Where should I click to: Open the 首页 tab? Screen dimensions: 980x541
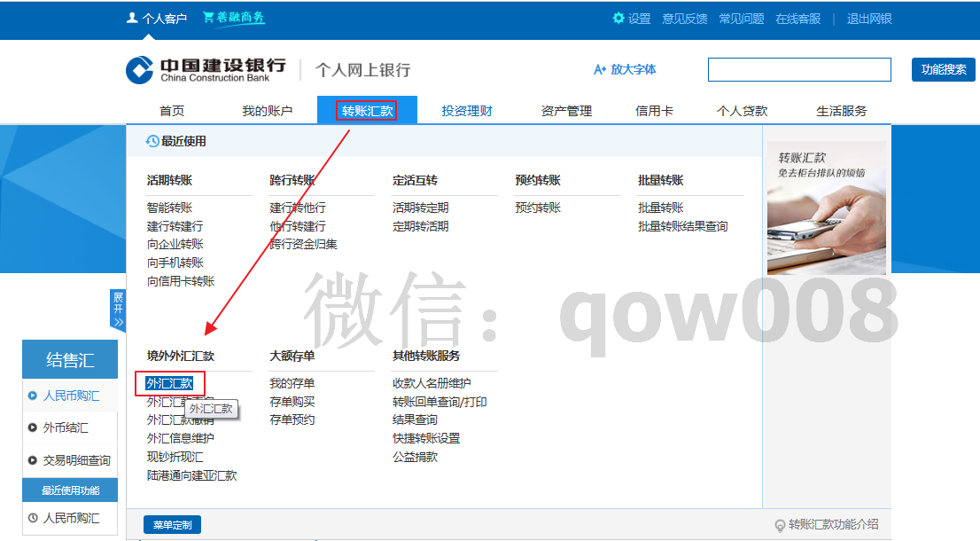[172, 111]
